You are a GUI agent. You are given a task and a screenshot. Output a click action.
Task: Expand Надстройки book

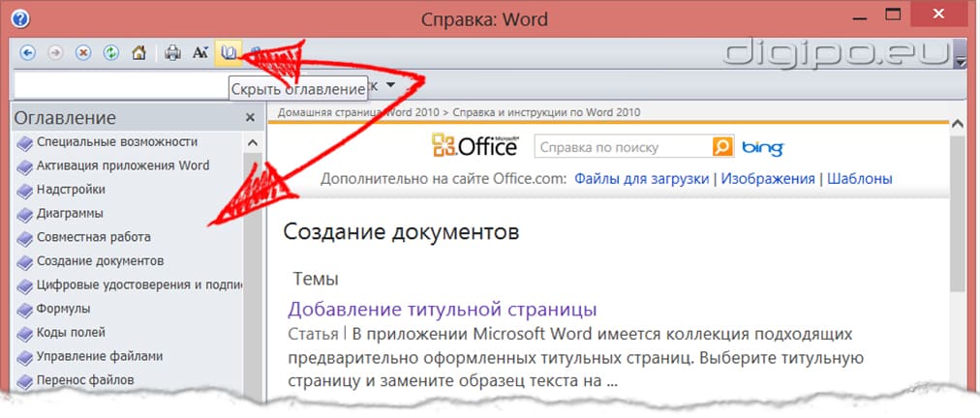pyautogui.click(x=71, y=190)
